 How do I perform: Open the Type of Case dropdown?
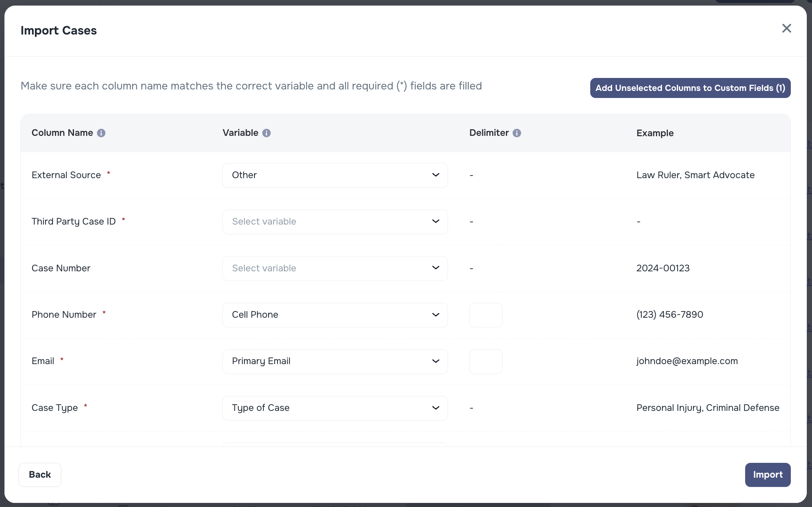[x=335, y=408]
